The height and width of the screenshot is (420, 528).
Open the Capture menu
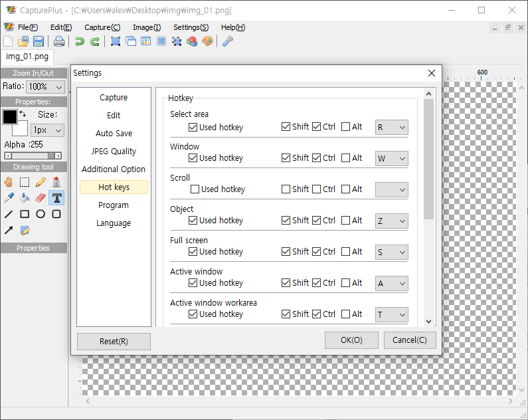tap(102, 27)
